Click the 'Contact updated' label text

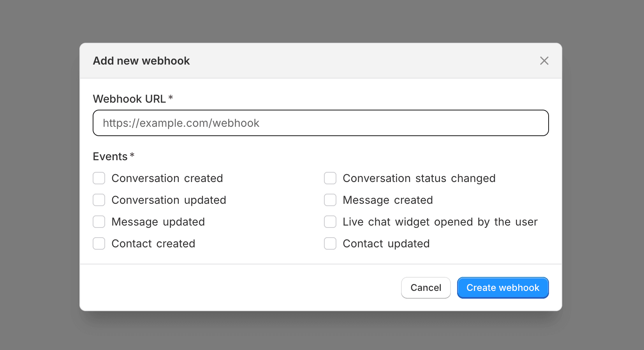386,243
